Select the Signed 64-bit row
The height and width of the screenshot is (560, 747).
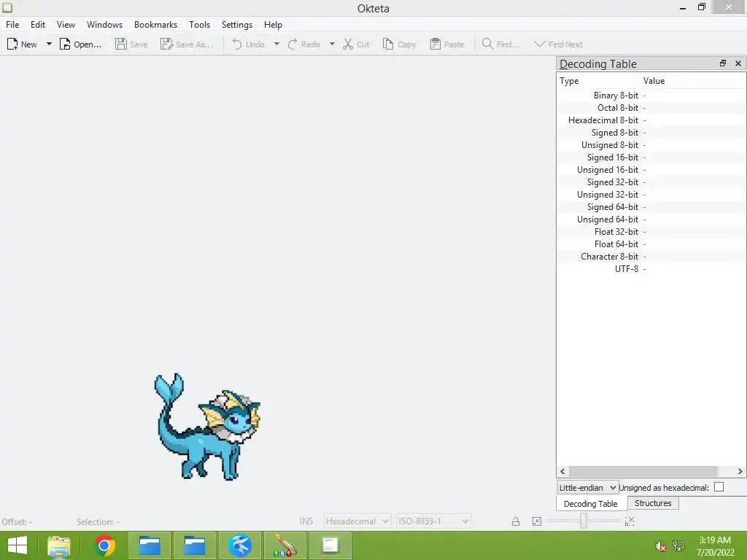point(651,206)
